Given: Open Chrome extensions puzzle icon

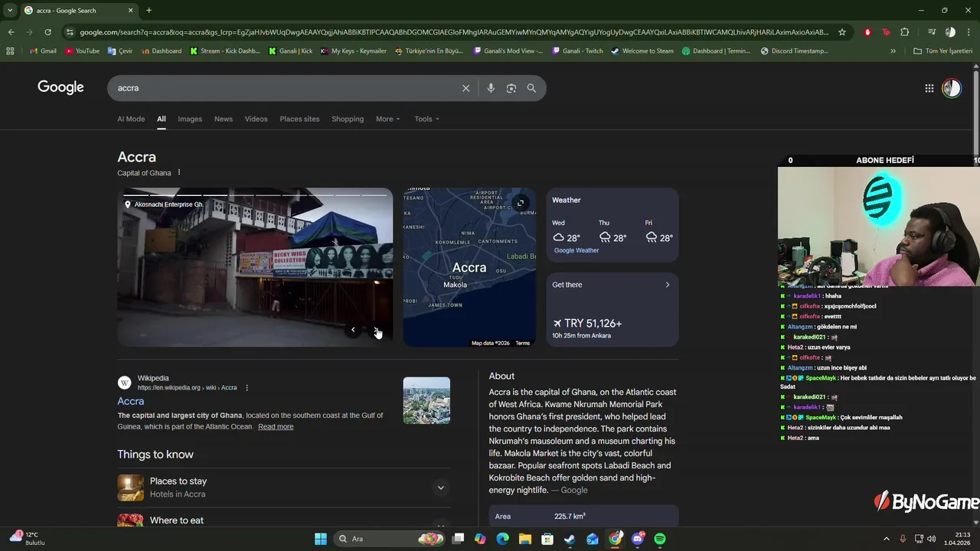Looking at the screenshot, I should tap(905, 32).
